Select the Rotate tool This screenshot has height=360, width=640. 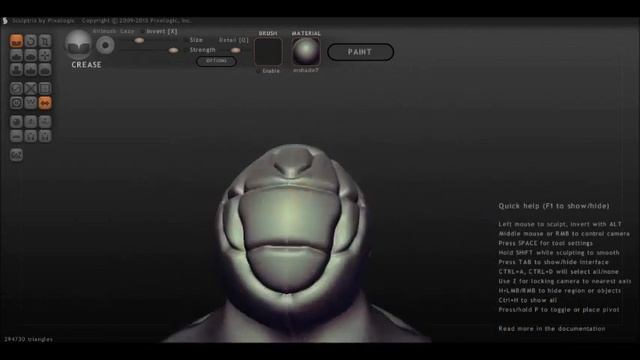[31, 41]
